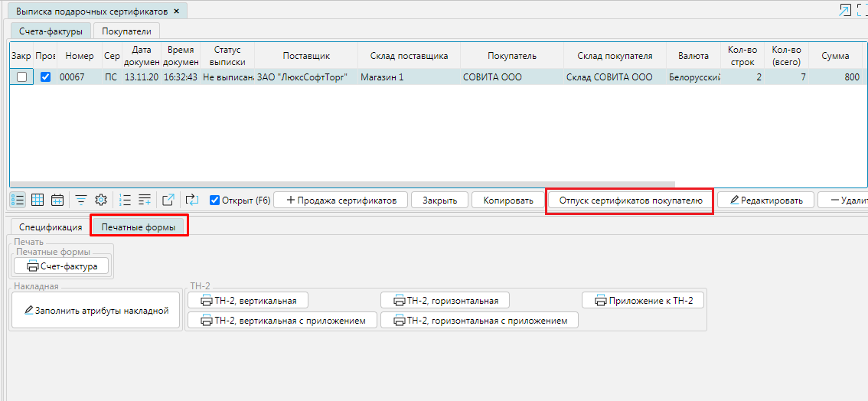Click the refresh data icon

[x=192, y=200]
